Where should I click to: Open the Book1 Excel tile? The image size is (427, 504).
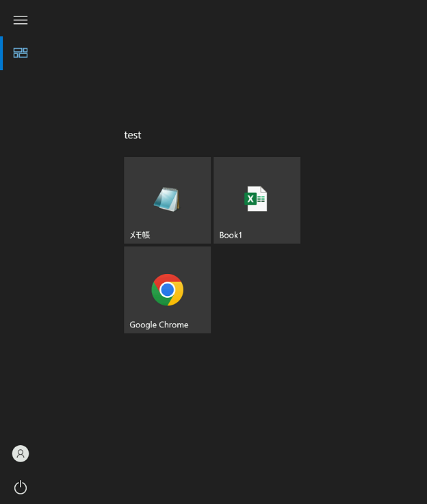(x=257, y=200)
